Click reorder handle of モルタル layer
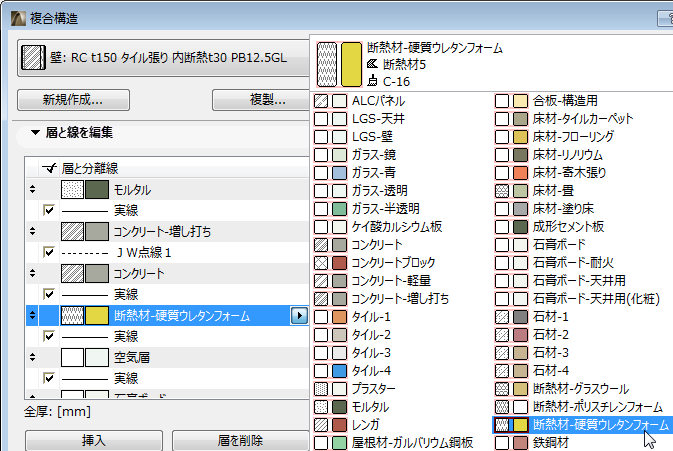Viewport: 673px width, 451px height. coord(33,190)
